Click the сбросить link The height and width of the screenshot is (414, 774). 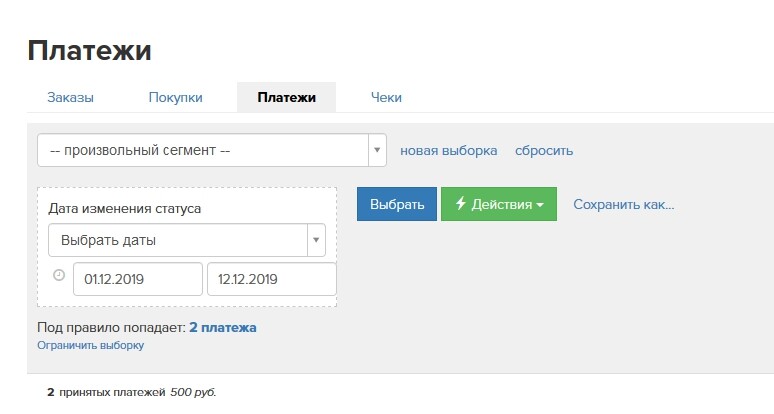click(x=544, y=151)
